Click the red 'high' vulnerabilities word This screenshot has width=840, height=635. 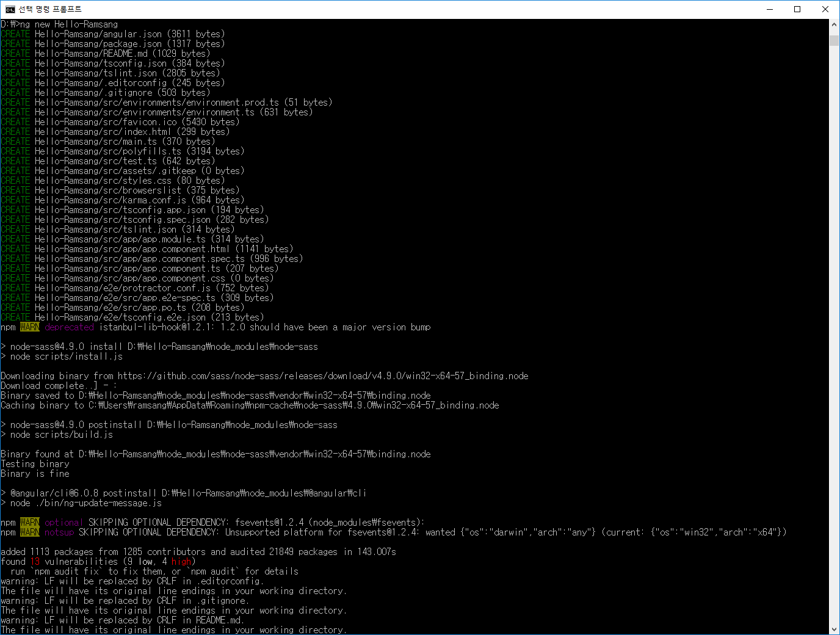(181, 562)
